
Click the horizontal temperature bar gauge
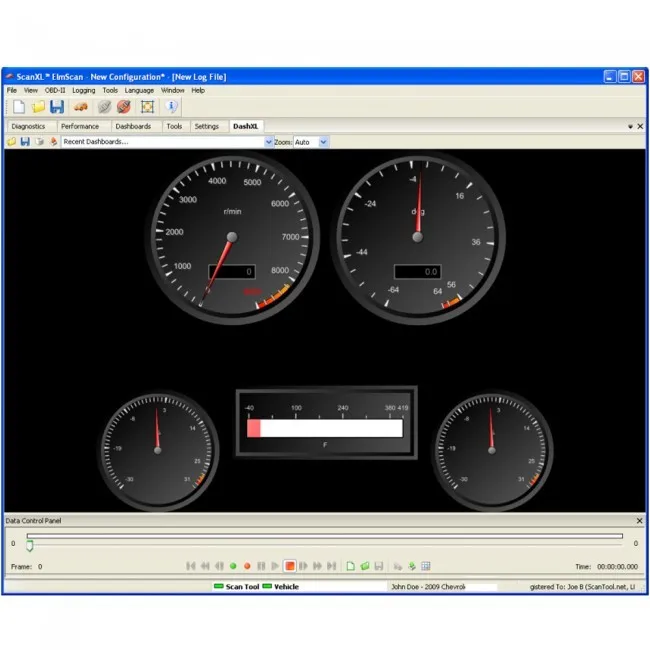[327, 422]
